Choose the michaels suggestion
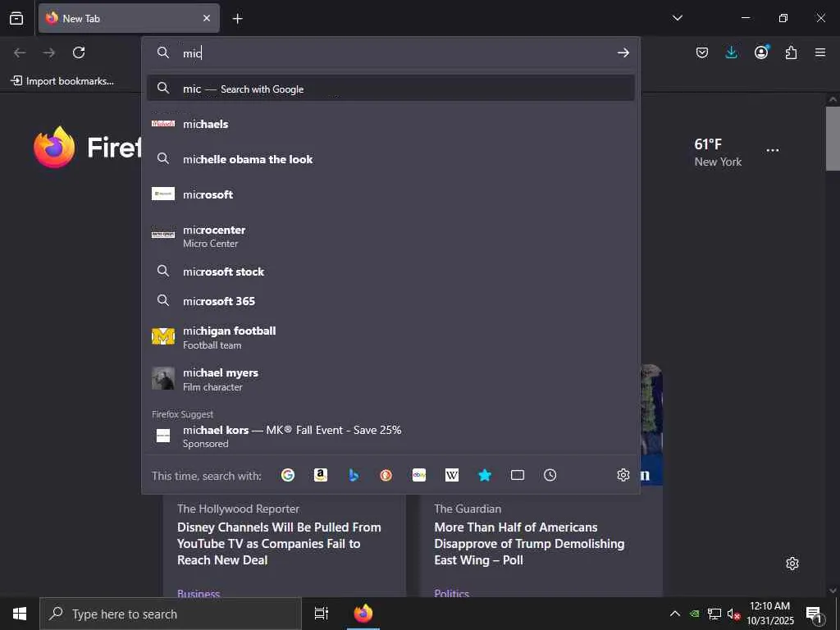The image size is (840, 630). point(390,124)
